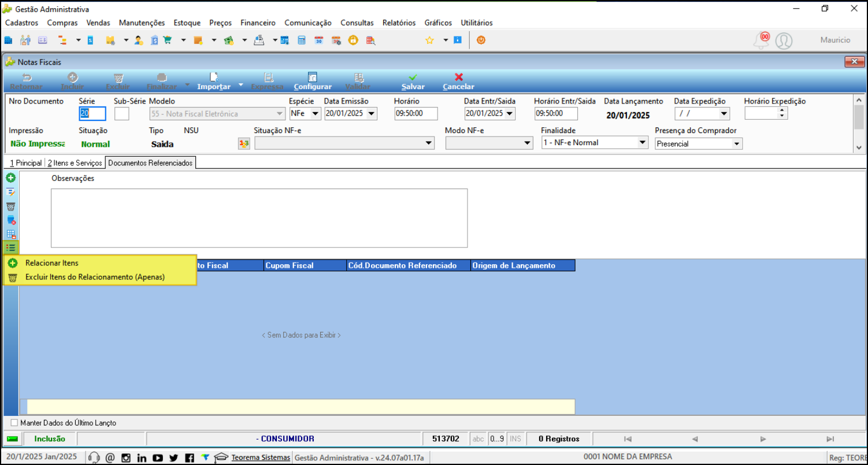Click the highlighted list icon in sidebar
868x465 pixels.
click(x=10, y=248)
